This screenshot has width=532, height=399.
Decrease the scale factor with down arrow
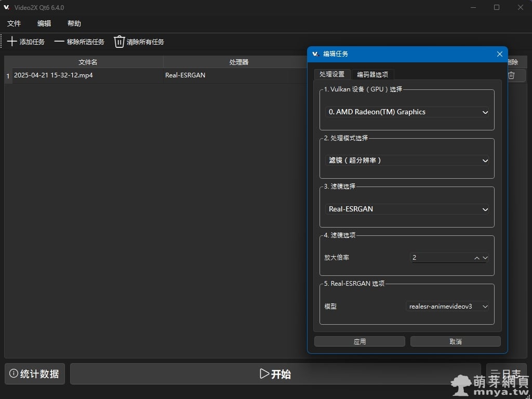tap(485, 258)
